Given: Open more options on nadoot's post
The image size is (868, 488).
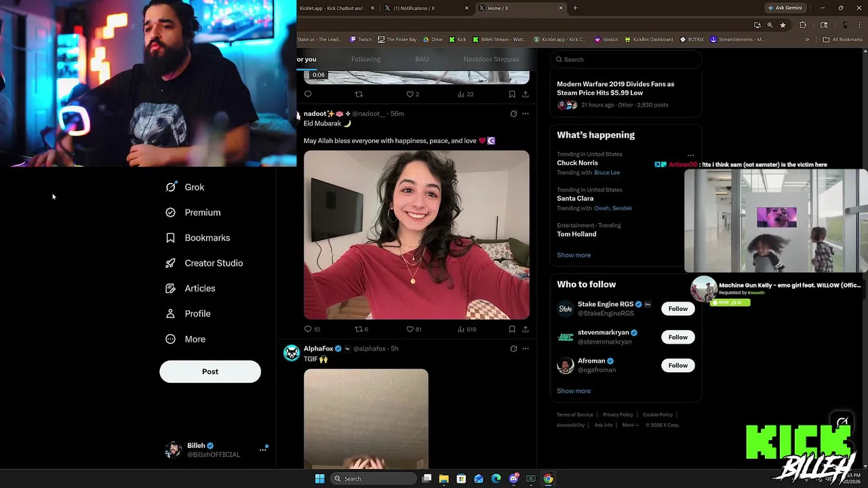Looking at the screenshot, I should [x=525, y=114].
